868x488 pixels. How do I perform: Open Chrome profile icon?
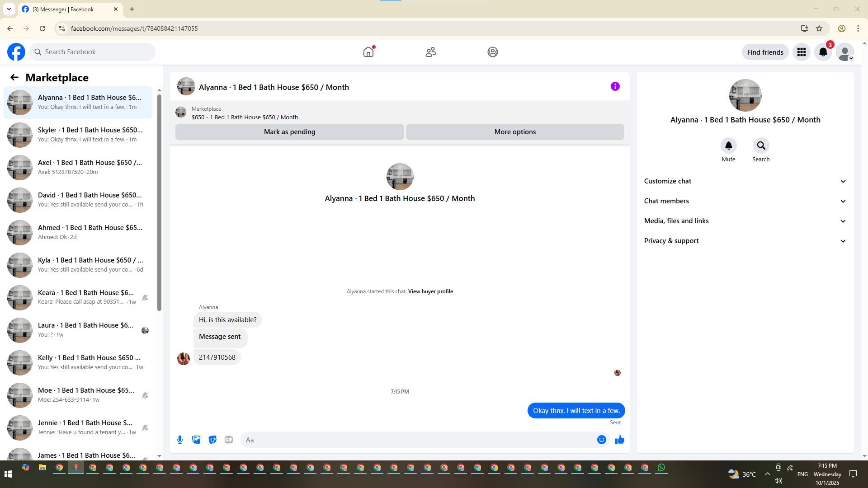click(842, 28)
